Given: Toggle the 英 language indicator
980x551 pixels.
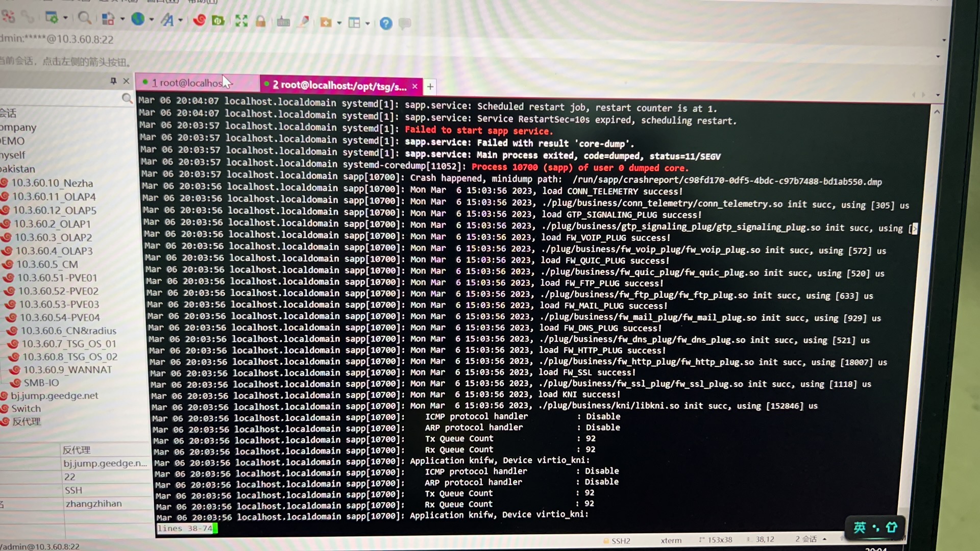Looking at the screenshot, I should [x=860, y=527].
